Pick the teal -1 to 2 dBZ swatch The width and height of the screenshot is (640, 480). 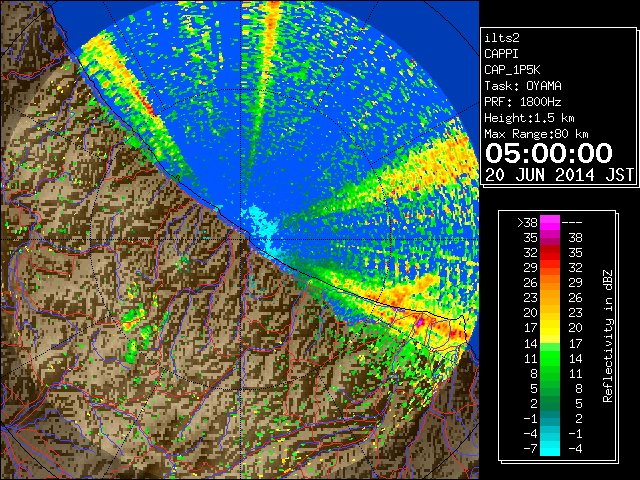[x=550, y=418]
